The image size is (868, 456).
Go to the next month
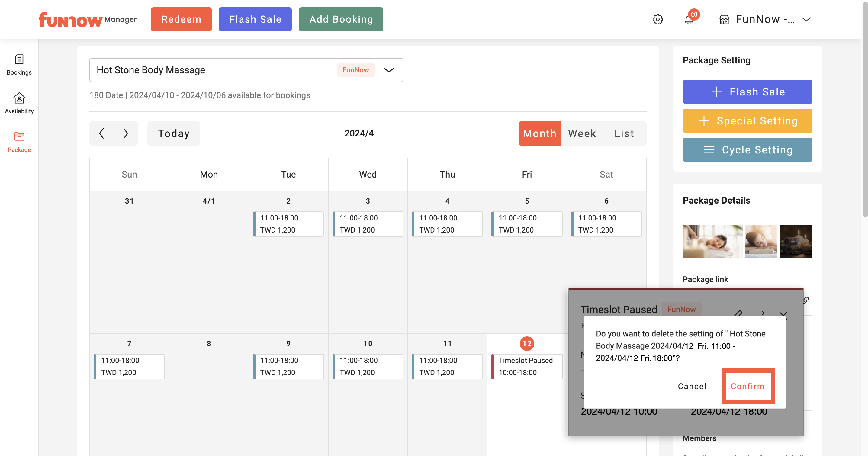[x=125, y=133]
